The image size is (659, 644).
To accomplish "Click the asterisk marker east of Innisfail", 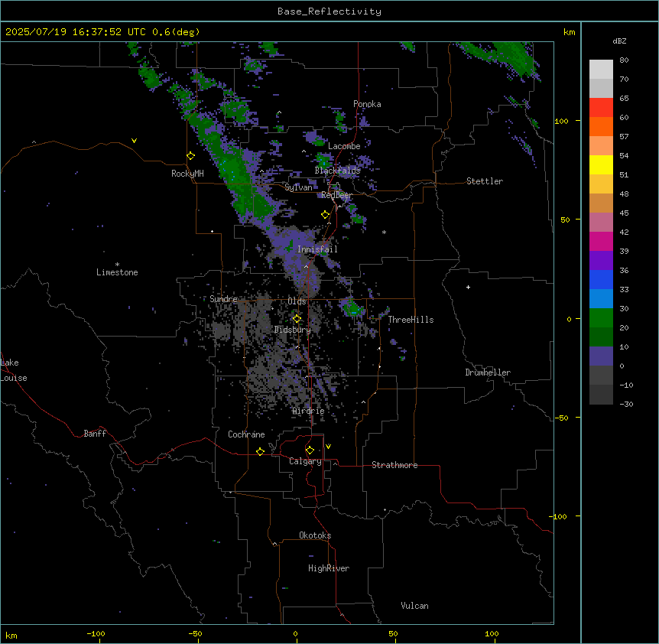I will tap(384, 232).
